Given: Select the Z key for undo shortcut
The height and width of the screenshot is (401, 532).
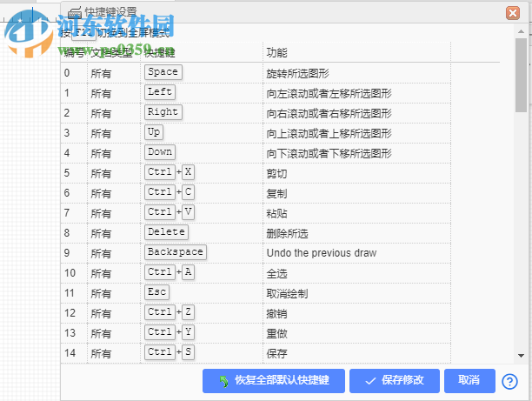Looking at the screenshot, I should (189, 312).
